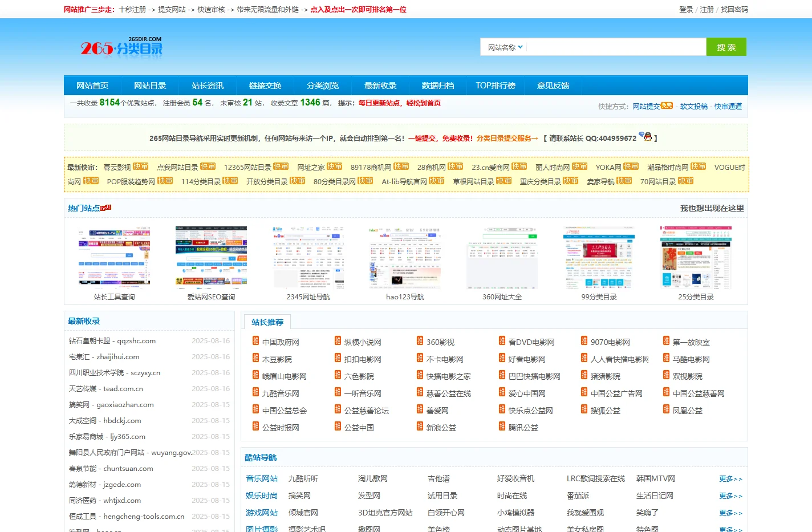Click the 快审 badge after 潮品格时尚网

[699, 166]
